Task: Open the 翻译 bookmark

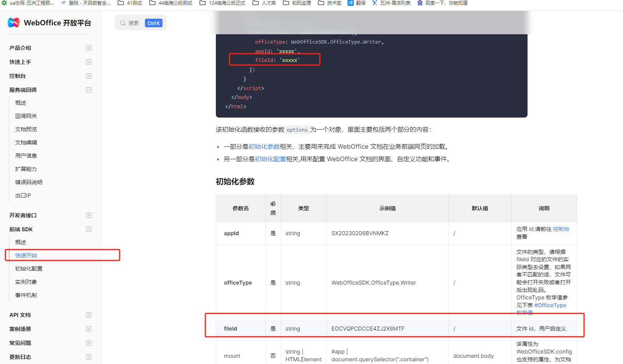Action: coord(357,3)
